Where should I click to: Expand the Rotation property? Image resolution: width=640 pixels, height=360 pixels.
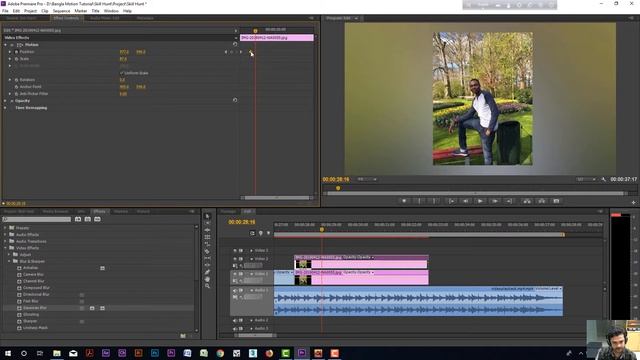click(x=10, y=80)
